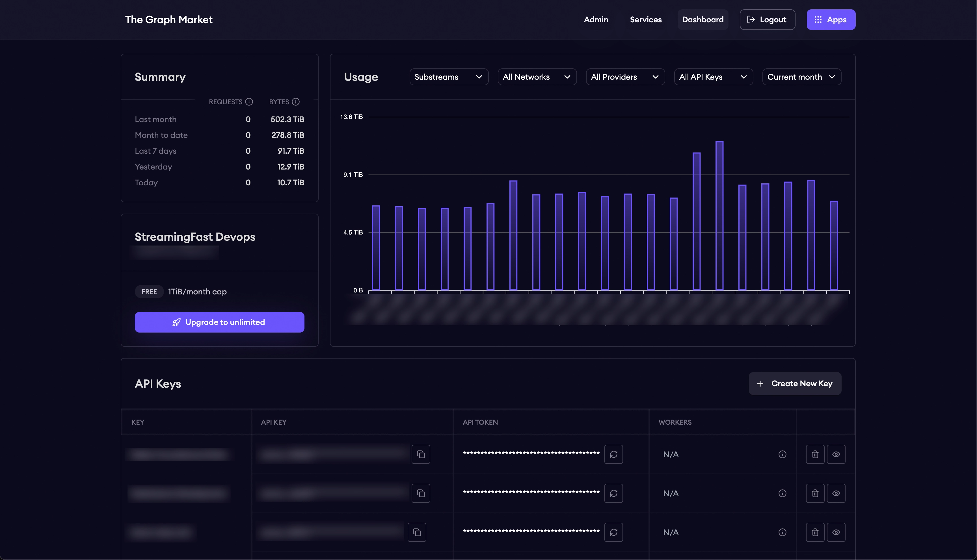Screen dimensions: 977x560
Task: Click the '4.5 TiB' axis label
Action: 353,232
